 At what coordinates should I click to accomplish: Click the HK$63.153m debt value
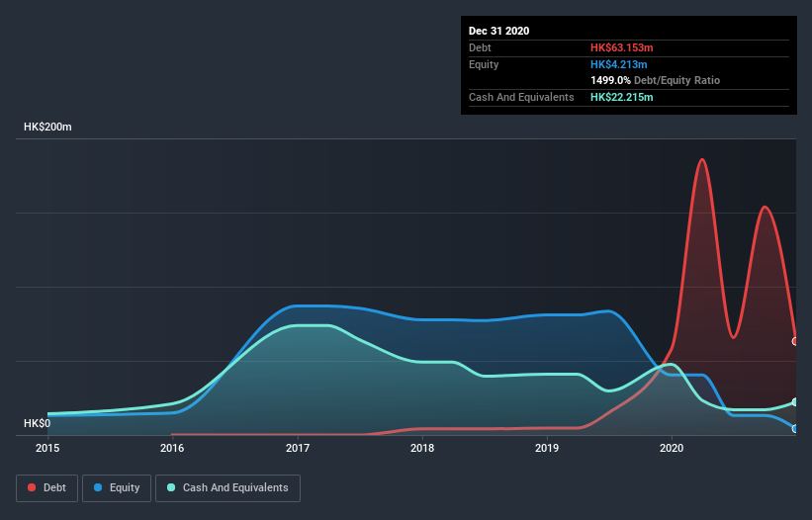[621, 47]
